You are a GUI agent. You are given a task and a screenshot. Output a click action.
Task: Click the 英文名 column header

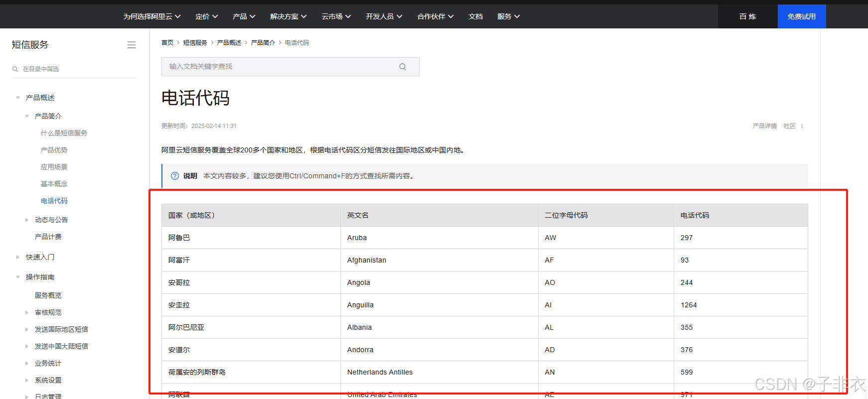[x=439, y=215]
